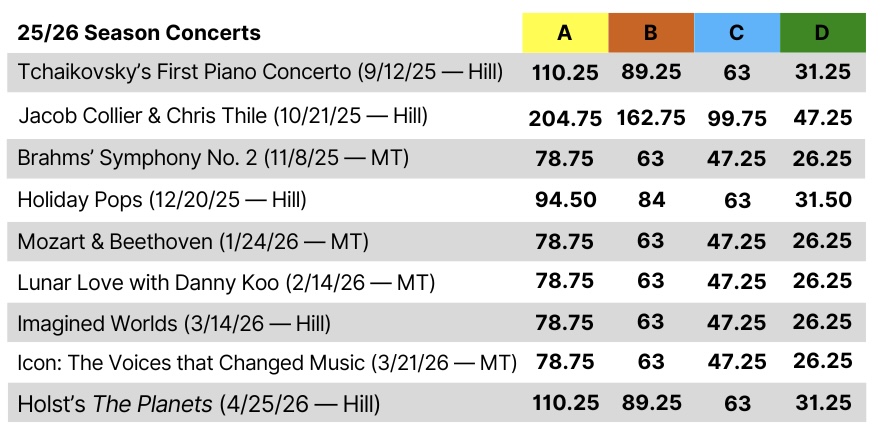882x442 pixels.
Task: Click Lunar Love with Danny Koo title
Action: click(x=226, y=283)
